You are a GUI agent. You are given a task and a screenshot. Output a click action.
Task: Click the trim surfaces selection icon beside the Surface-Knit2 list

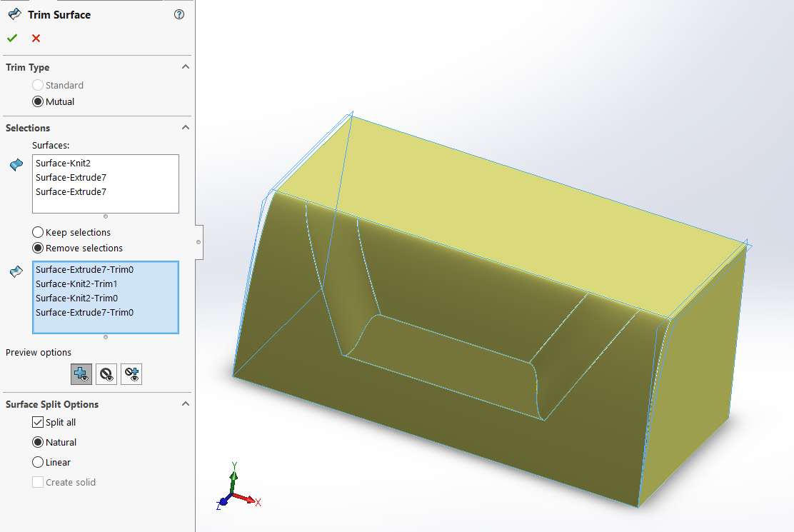click(16, 164)
